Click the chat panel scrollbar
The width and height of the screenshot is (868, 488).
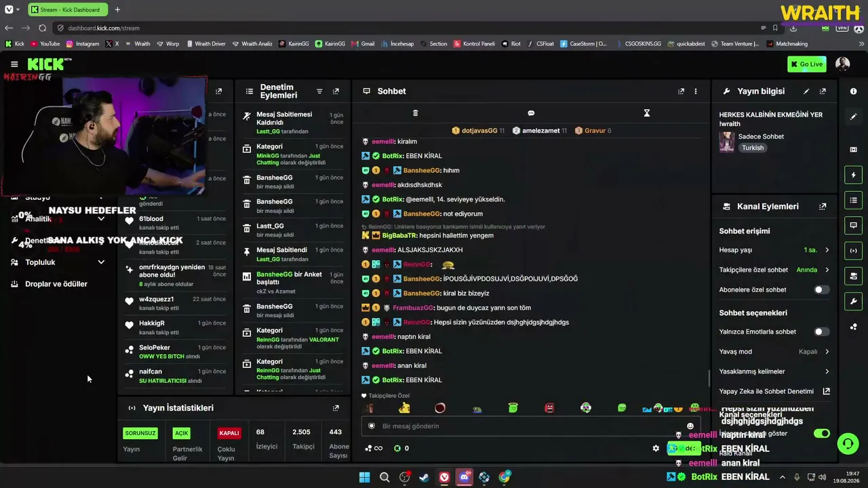tap(709, 378)
